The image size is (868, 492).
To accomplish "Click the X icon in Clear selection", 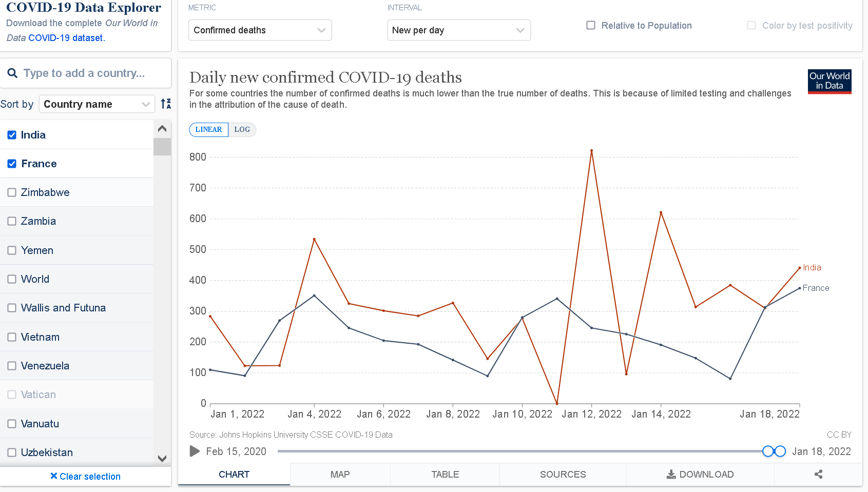I will [x=54, y=476].
